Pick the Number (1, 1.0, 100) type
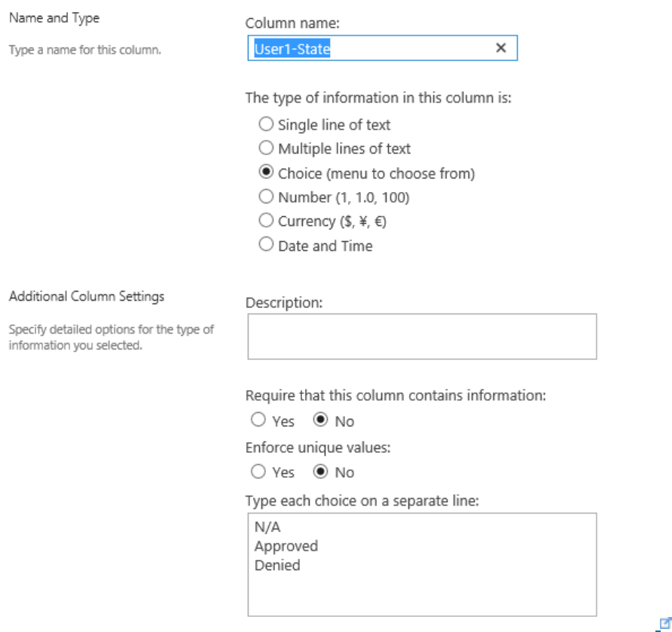The image size is (672, 632). [264, 197]
